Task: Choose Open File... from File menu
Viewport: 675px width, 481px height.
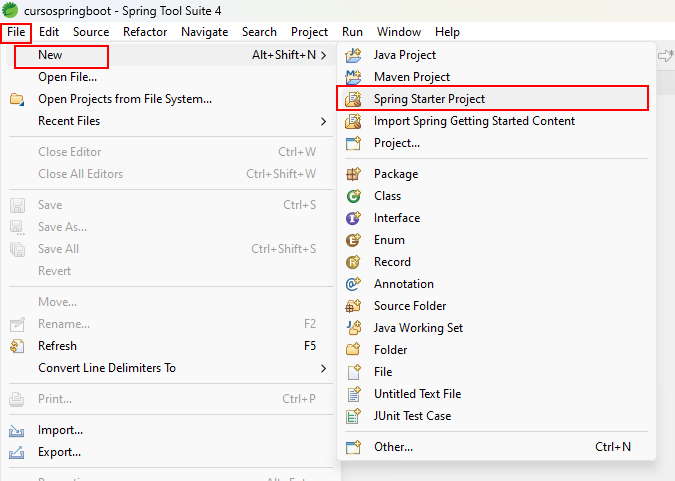Action: click(x=170, y=77)
